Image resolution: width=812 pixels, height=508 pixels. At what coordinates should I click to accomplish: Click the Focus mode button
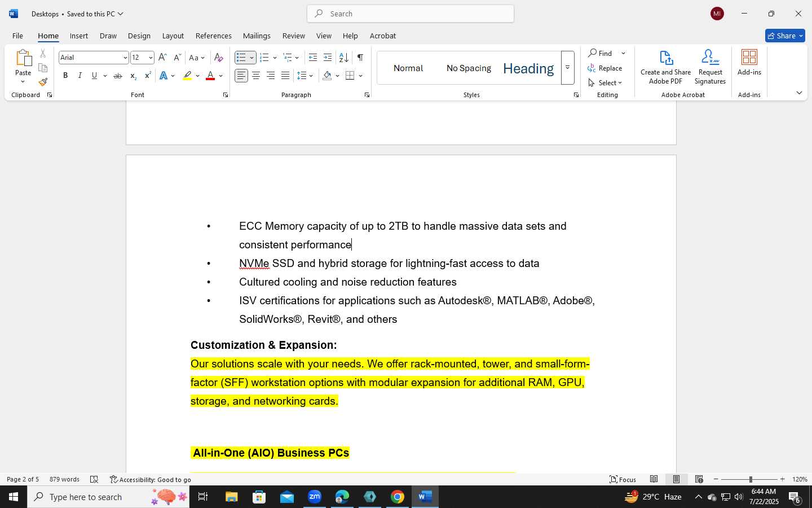[x=623, y=479]
